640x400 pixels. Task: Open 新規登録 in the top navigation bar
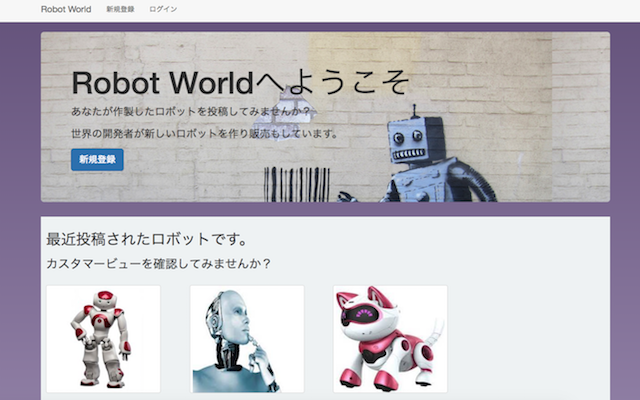click(x=120, y=9)
